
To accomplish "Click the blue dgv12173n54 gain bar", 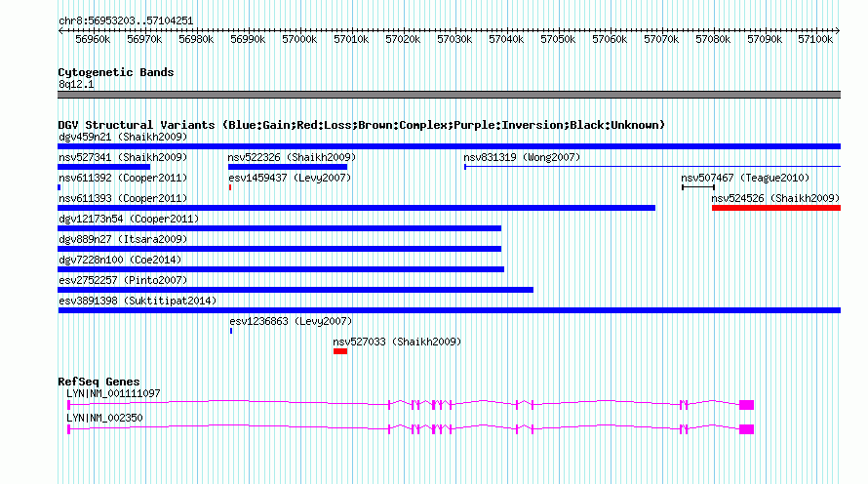I will point(280,228).
